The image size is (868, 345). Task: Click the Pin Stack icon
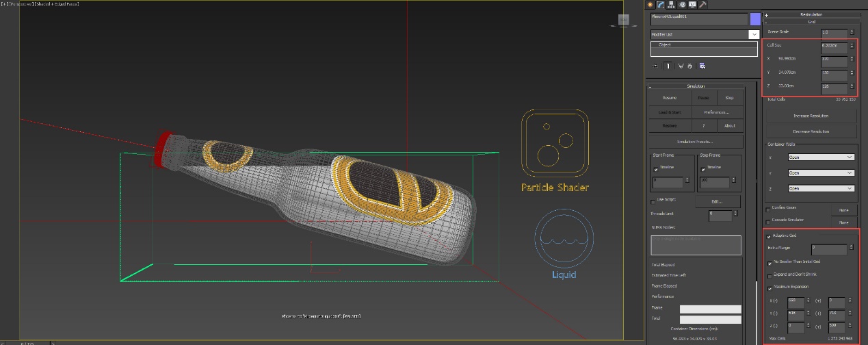point(655,66)
